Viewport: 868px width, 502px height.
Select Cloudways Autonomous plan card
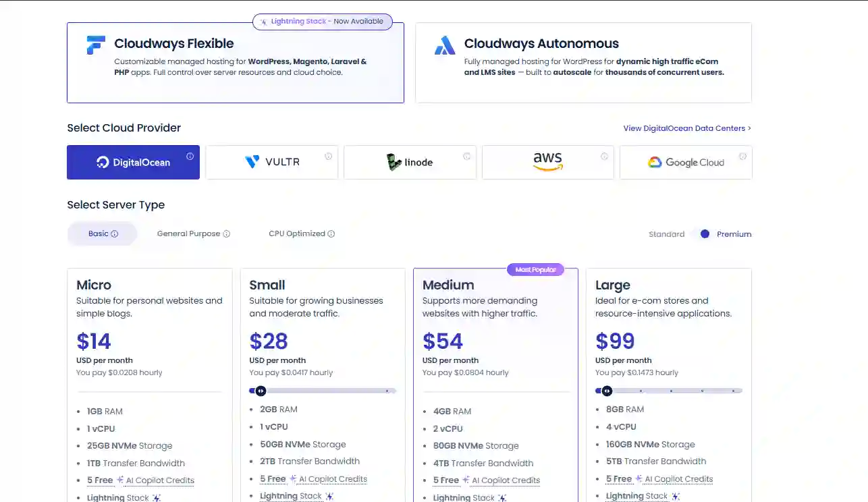tap(583, 63)
